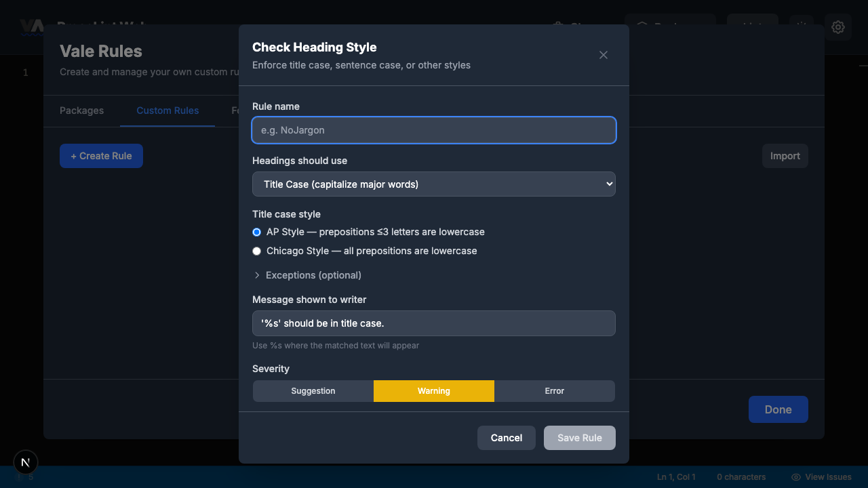Open the Headings should use dropdown
This screenshot has width=868, height=488.
pos(434,184)
